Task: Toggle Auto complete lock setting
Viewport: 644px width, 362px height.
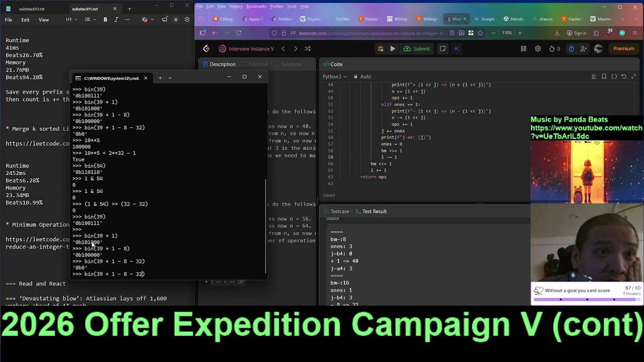Action: point(362,76)
